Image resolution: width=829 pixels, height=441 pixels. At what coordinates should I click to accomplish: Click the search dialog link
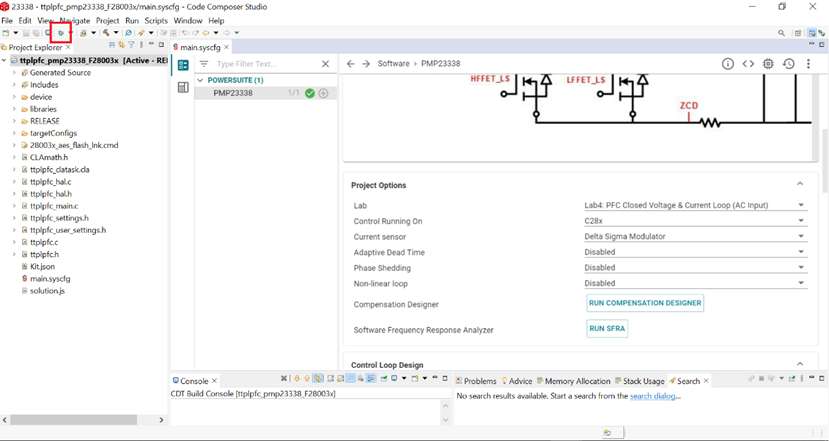pos(655,396)
